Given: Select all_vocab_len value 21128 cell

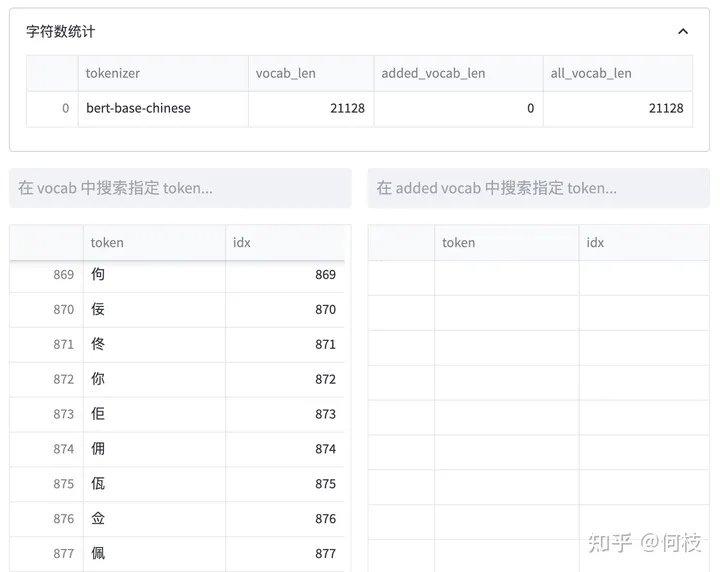Looking at the screenshot, I should click(618, 108).
